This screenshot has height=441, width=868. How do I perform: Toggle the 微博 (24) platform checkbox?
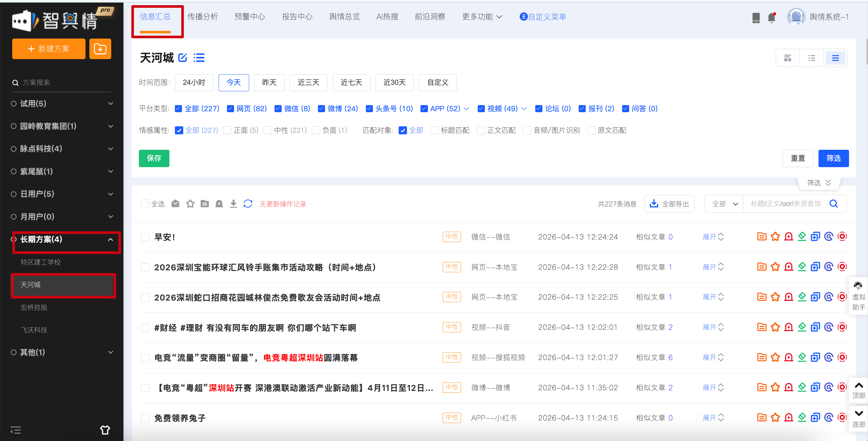coord(321,108)
